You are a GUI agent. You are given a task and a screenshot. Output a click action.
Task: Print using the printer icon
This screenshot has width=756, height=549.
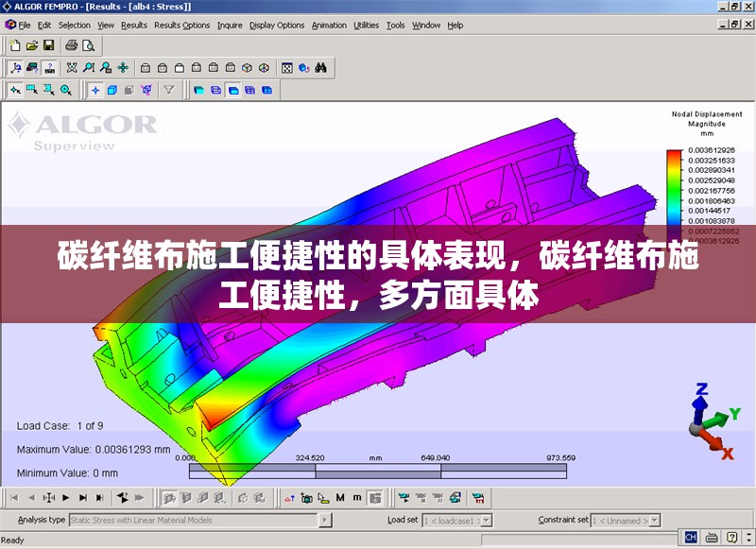point(72,45)
